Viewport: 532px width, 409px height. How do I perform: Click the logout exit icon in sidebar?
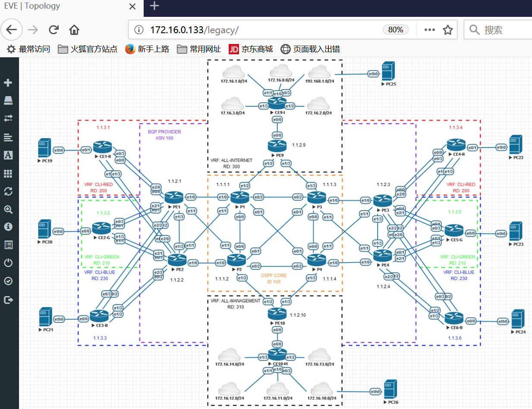[x=8, y=300]
